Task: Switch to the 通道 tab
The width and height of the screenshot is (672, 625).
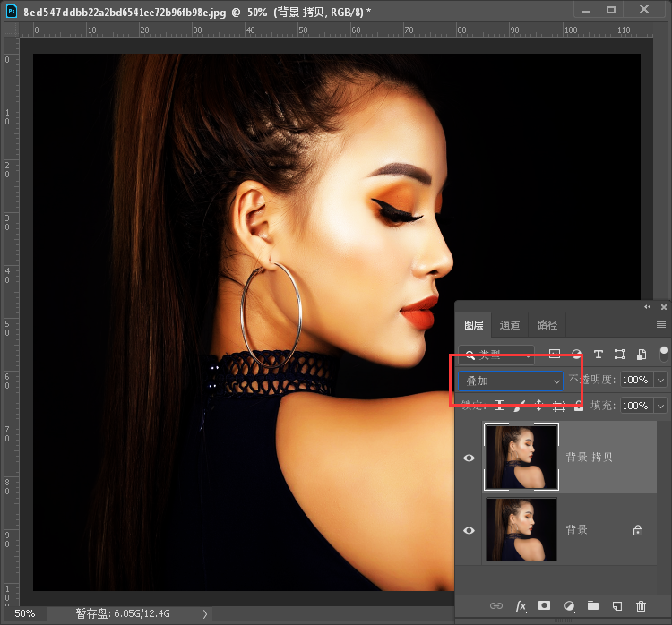Action: (x=510, y=325)
